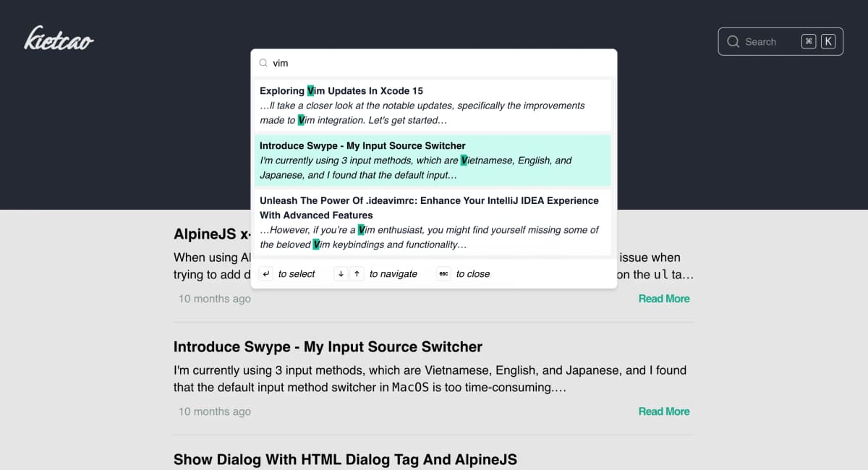Click Read More for Introduce Swype post

pos(663,411)
